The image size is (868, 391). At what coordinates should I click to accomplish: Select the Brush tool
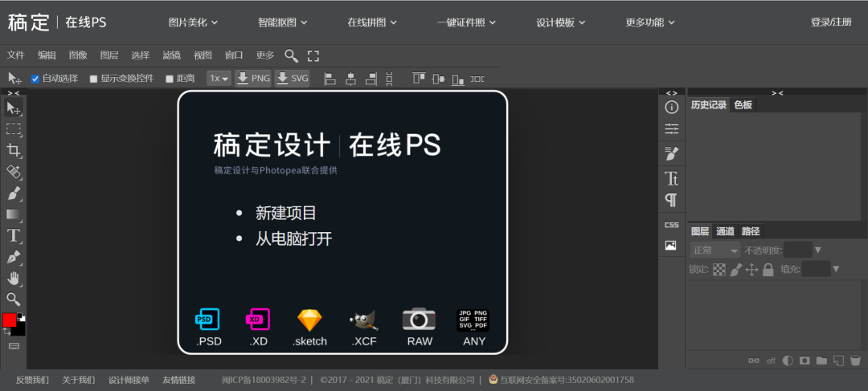pos(14,193)
